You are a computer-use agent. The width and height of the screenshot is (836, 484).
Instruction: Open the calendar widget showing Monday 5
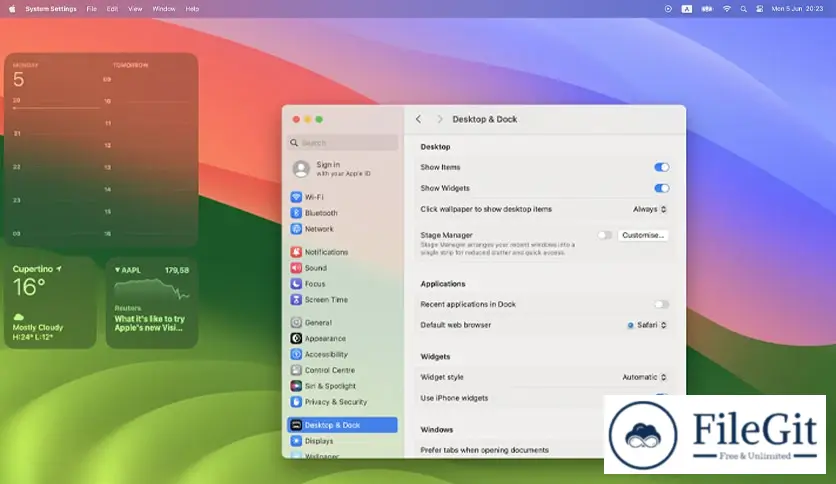coord(101,150)
